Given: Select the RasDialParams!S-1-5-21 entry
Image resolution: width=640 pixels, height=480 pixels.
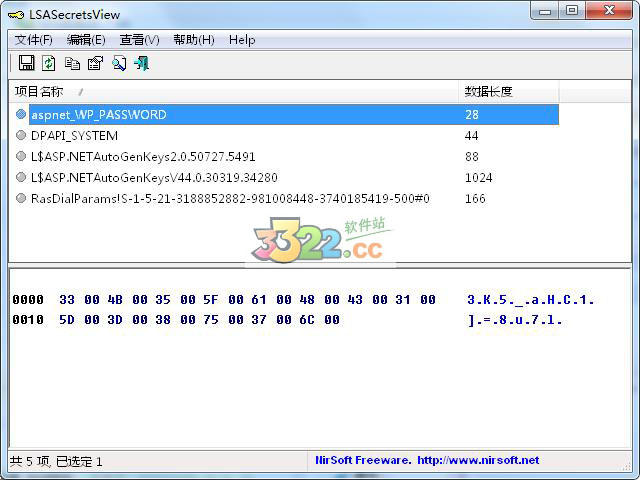Looking at the screenshot, I should coord(230,199).
